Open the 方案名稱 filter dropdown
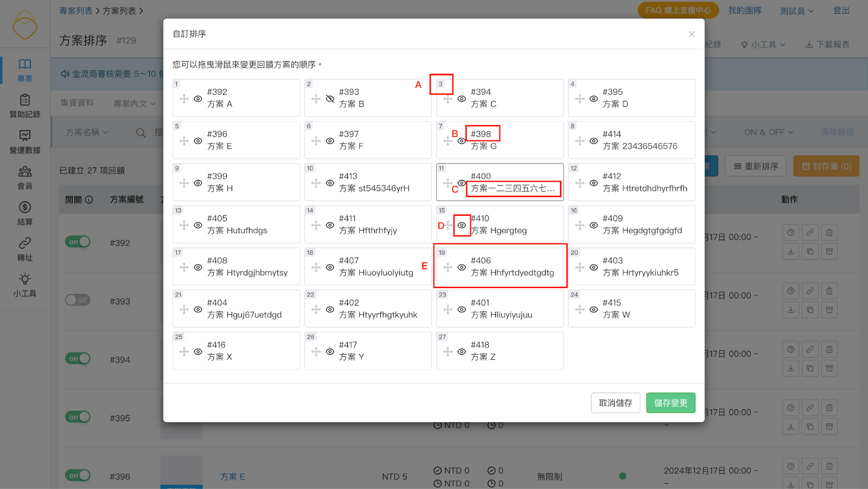The image size is (868, 489). point(87,132)
